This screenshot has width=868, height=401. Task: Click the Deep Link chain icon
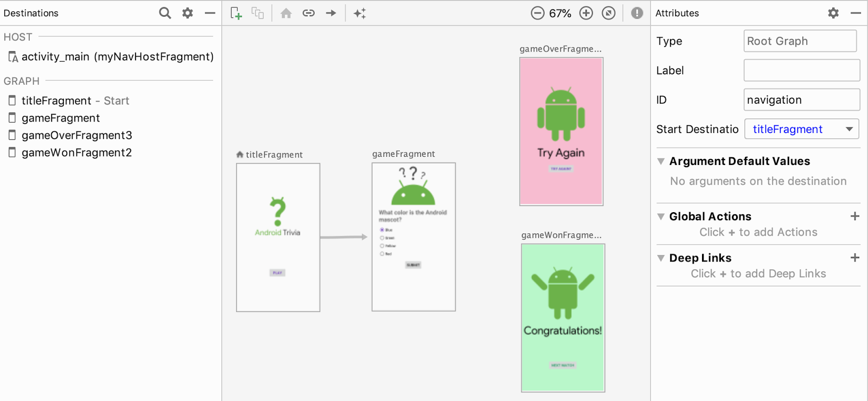[x=309, y=13]
